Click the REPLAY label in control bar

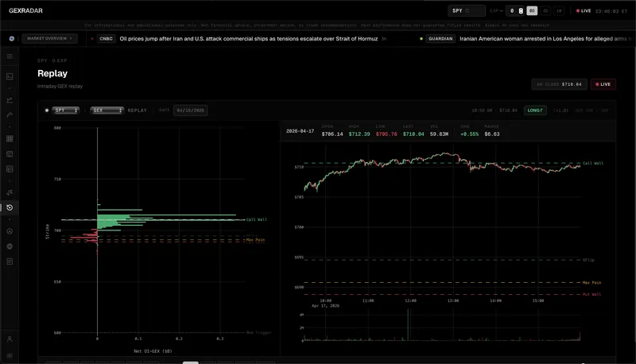(137, 110)
